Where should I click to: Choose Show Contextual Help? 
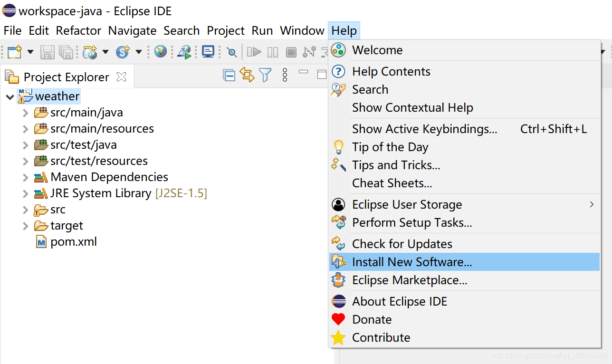tap(464, 107)
